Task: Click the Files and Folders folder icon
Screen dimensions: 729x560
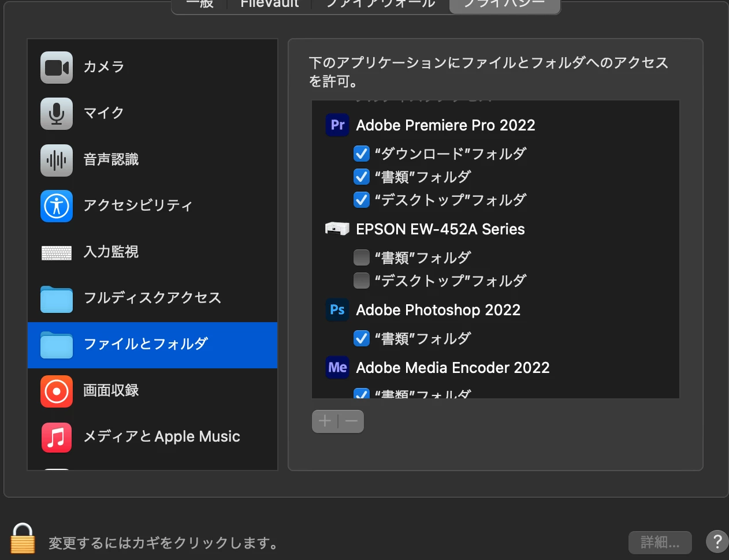Action: 57,345
